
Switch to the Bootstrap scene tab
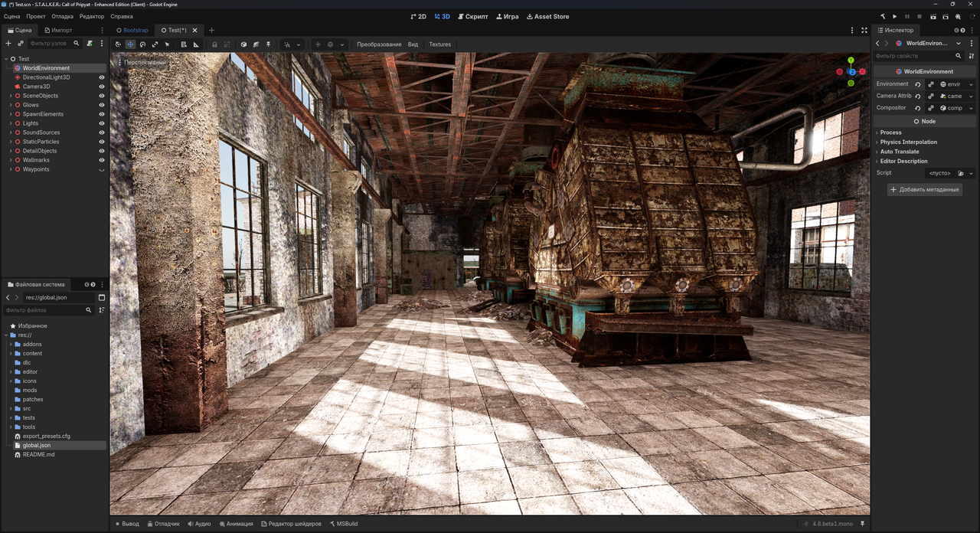[132, 30]
